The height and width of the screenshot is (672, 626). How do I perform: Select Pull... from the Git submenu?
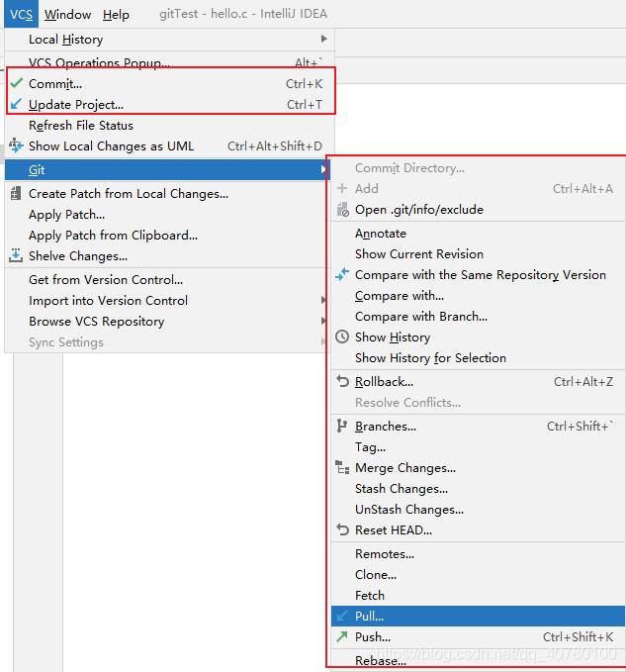(478, 616)
